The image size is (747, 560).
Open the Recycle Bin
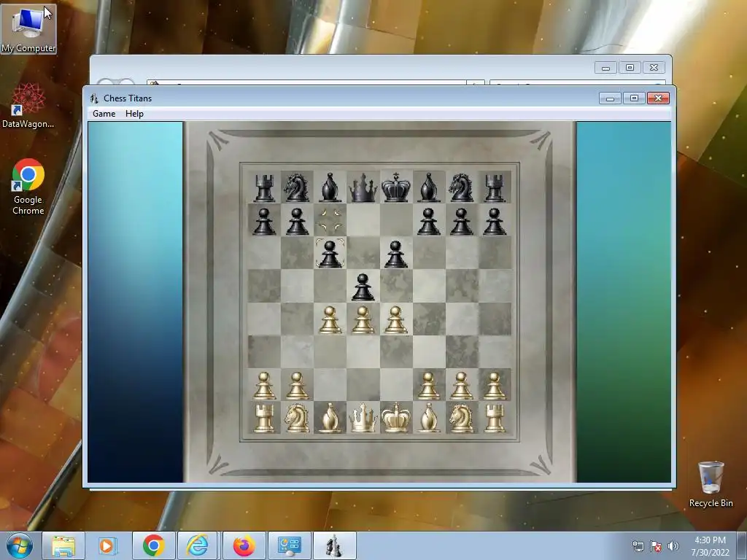point(711,485)
